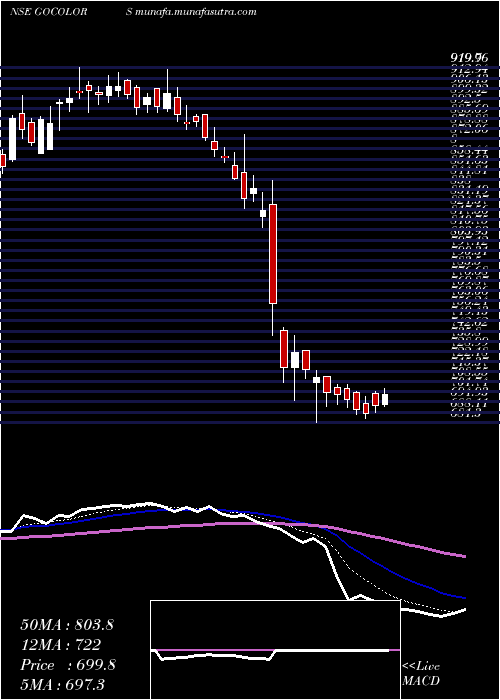
Task: Click the tallest red candlestick body
Action: click(273, 254)
